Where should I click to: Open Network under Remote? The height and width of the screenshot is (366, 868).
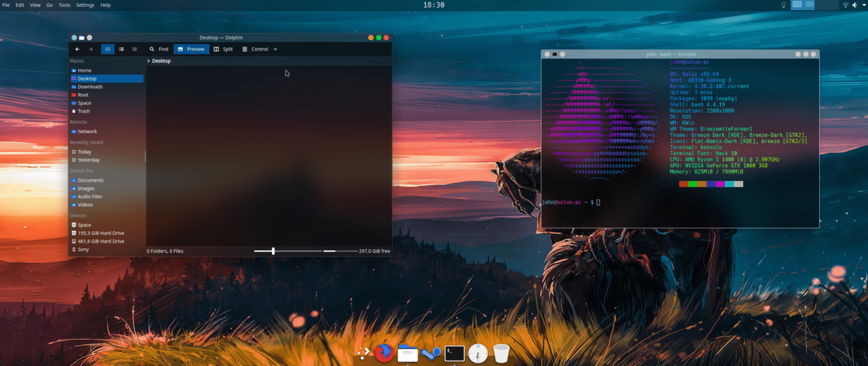106,131
